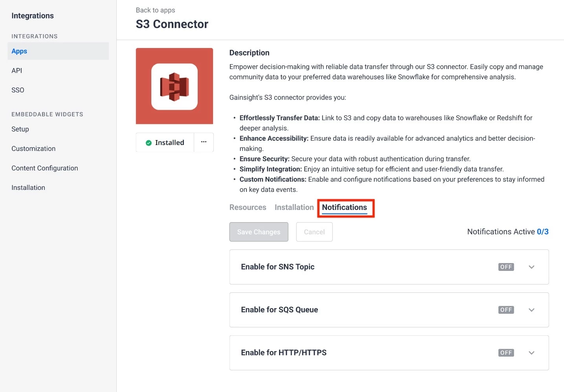Toggle the HTTP/HTTPS OFF switch
The width and height of the screenshot is (564, 392).
point(506,353)
